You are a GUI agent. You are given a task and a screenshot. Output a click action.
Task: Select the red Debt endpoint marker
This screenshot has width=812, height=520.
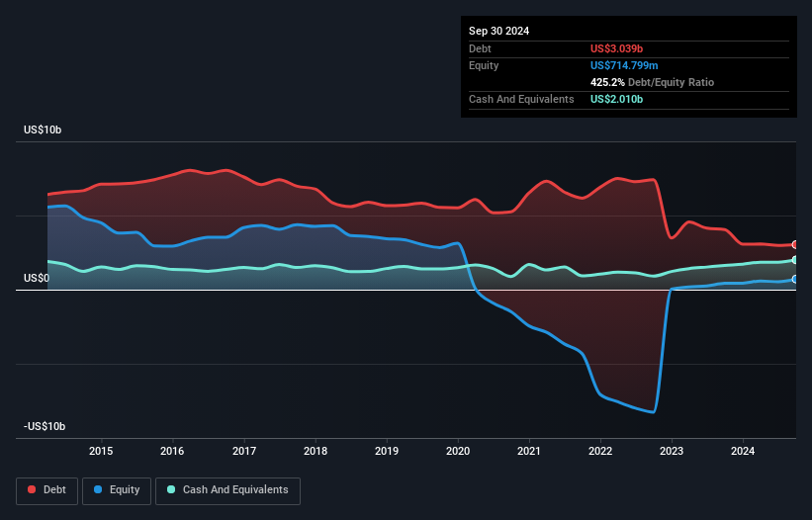click(x=795, y=245)
